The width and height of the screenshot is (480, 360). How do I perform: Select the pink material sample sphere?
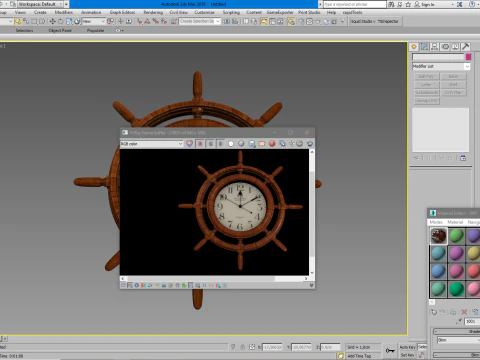(x=474, y=289)
